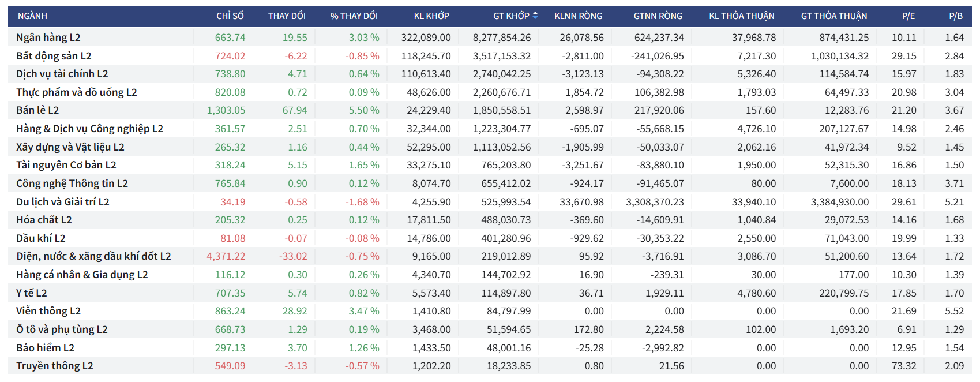Screen dimensions: 980x382
Task: Click the P/B column header
Action: [x=955, y=16]
